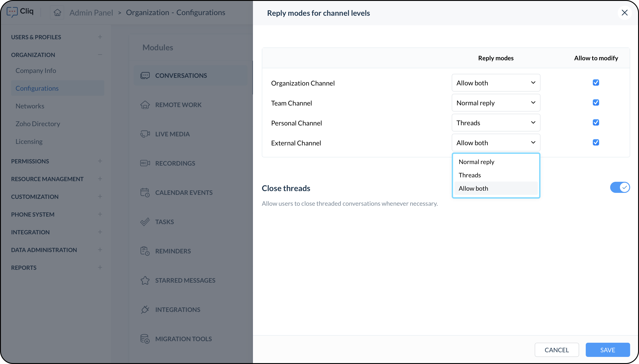Screen dimensions: 639x364
Task: Save the reply mode settings
Action: click(608, 350)
